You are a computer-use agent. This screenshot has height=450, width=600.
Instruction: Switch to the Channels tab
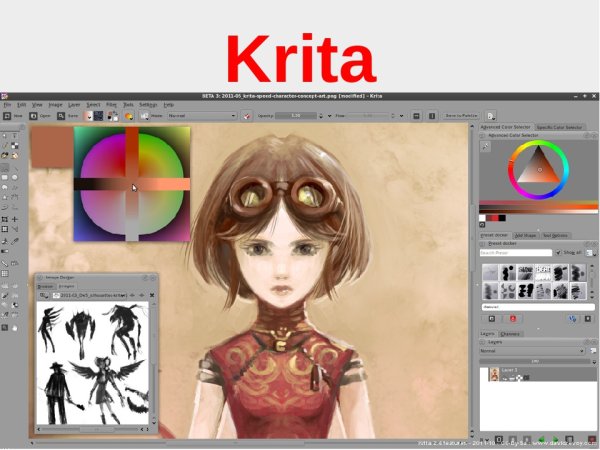coord(510,333)
